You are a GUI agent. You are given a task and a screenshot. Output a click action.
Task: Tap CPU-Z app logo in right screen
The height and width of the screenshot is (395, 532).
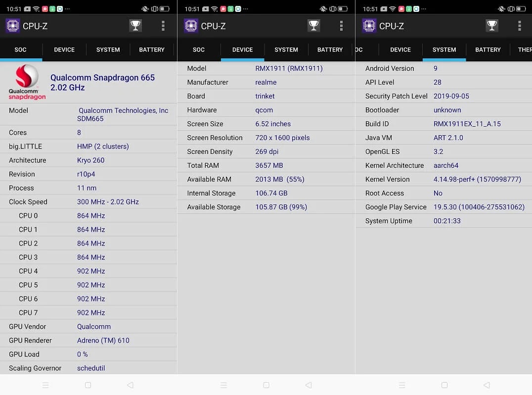(x=369, y=26)
